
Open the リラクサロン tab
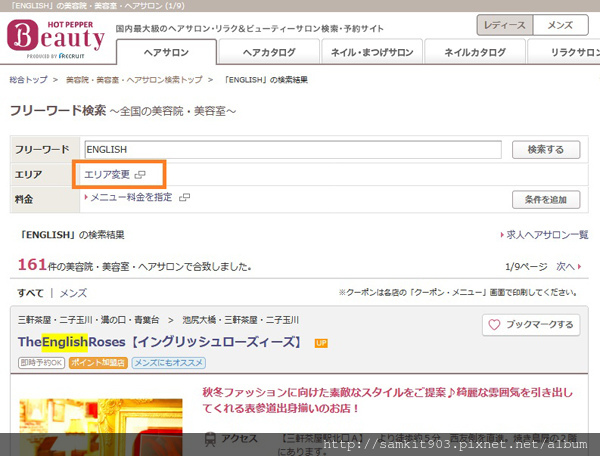coord(564,52)
